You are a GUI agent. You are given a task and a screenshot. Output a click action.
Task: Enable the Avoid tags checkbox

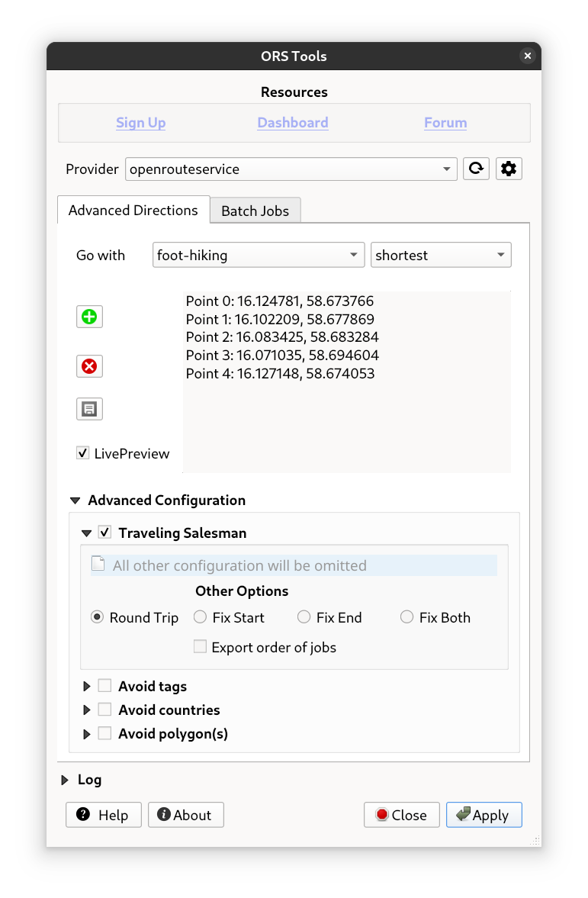[105, 686]
